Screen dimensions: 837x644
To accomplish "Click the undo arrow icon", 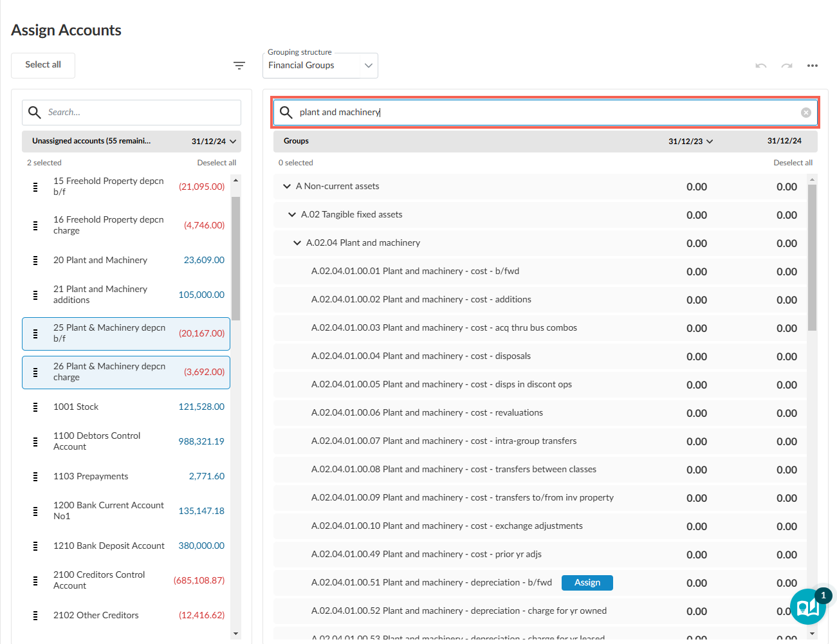I will [761, 66].
